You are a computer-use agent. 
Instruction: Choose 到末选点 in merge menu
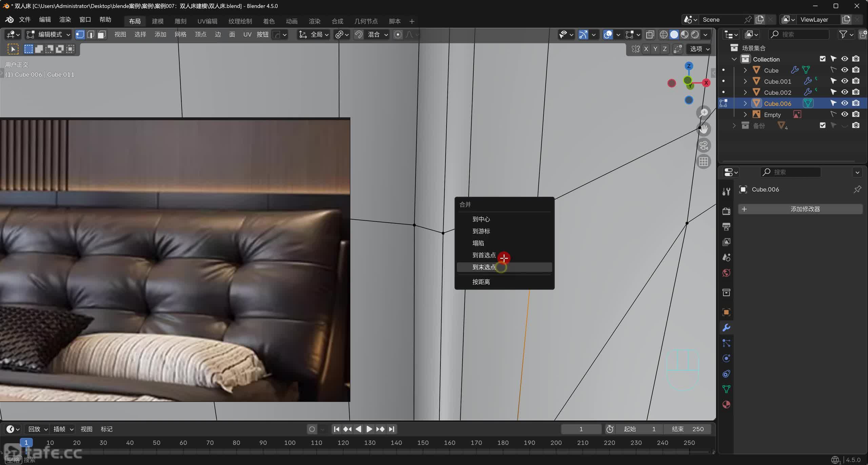click(x=484, y=267)
